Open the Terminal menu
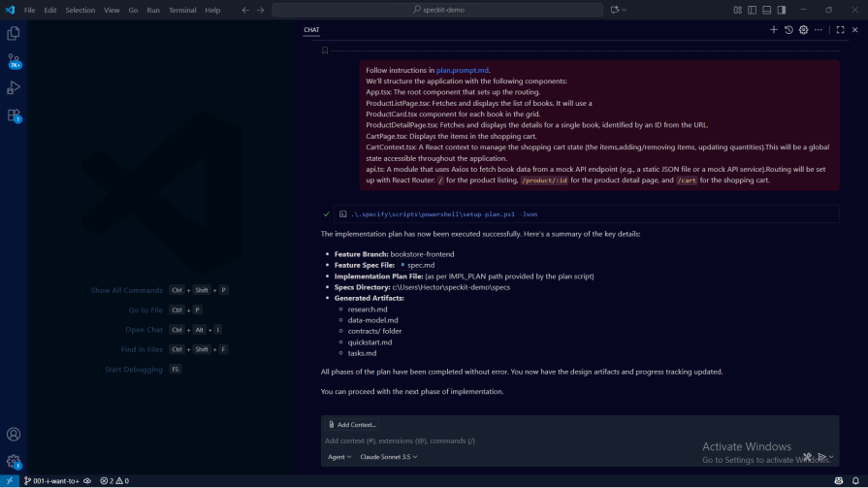868x488 pixels. pyautogui.click(x=182, y=10)
